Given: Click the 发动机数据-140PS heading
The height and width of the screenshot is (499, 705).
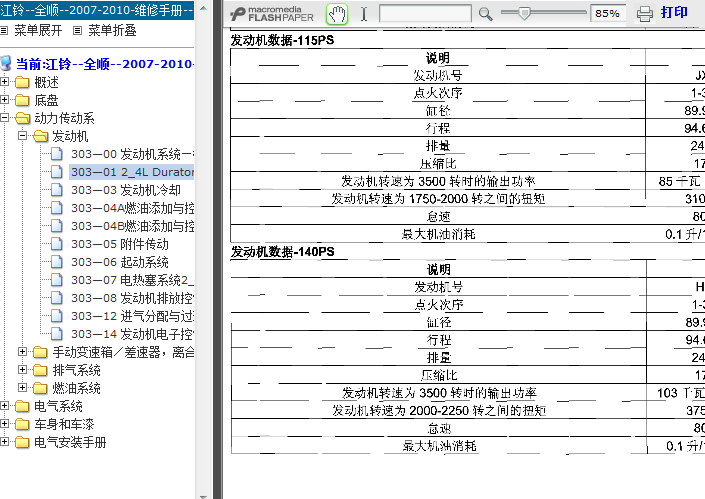Looking at the screenshot, I should click(282, 252).
